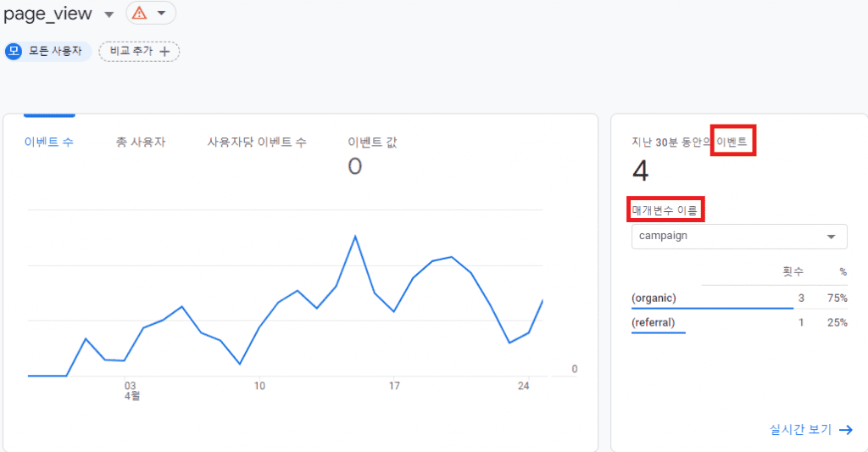Open the campaign parameter dropdown

tap(739, 237)
